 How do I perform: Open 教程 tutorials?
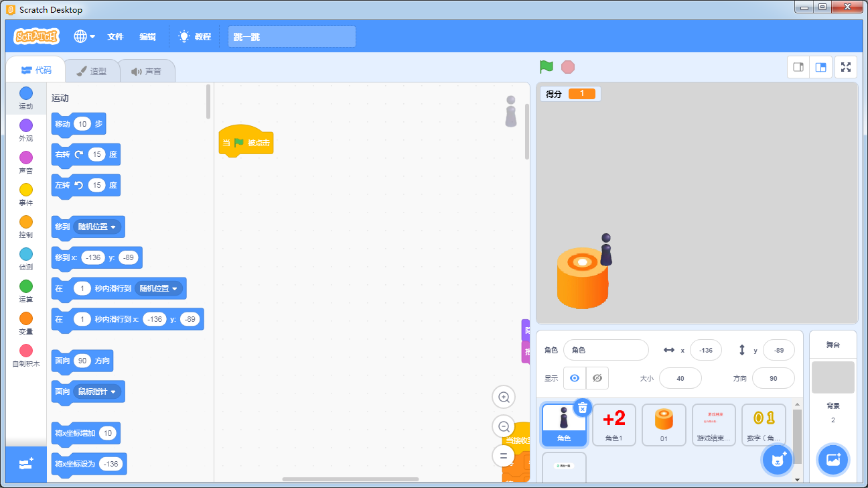(x=195, y=36)
